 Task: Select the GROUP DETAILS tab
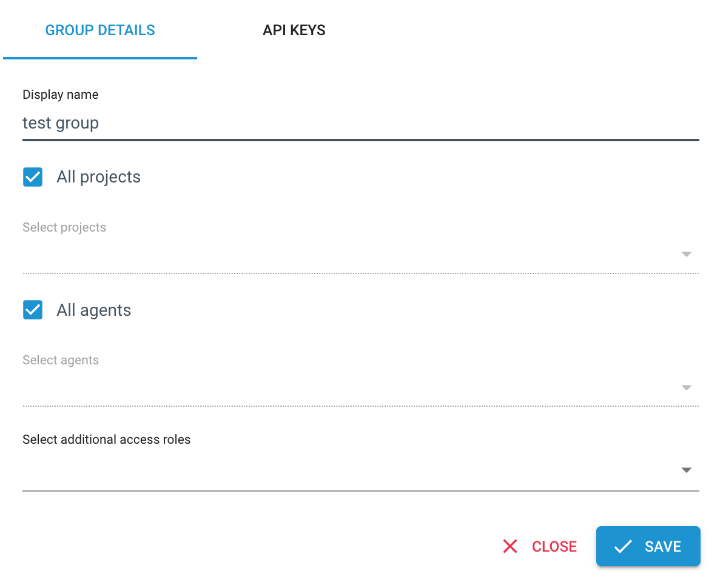pos(100,30)
